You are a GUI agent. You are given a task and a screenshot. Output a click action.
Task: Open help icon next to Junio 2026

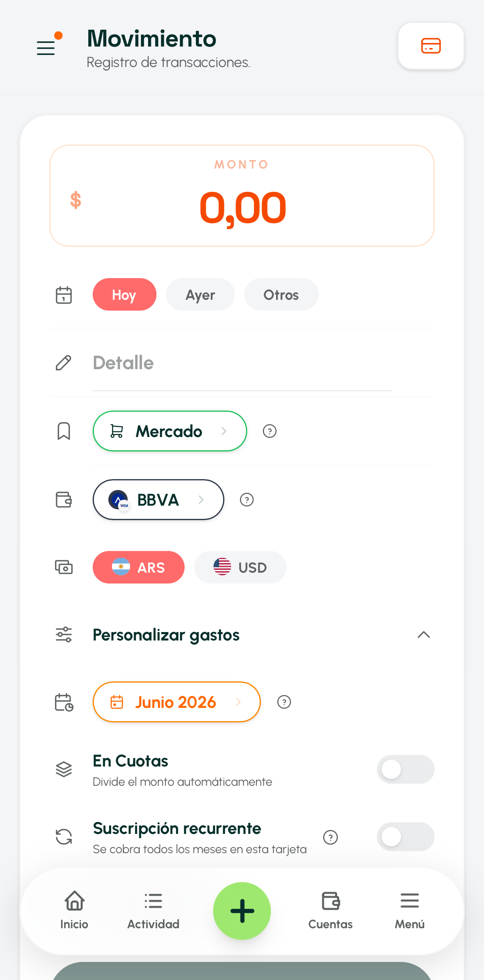284,702
